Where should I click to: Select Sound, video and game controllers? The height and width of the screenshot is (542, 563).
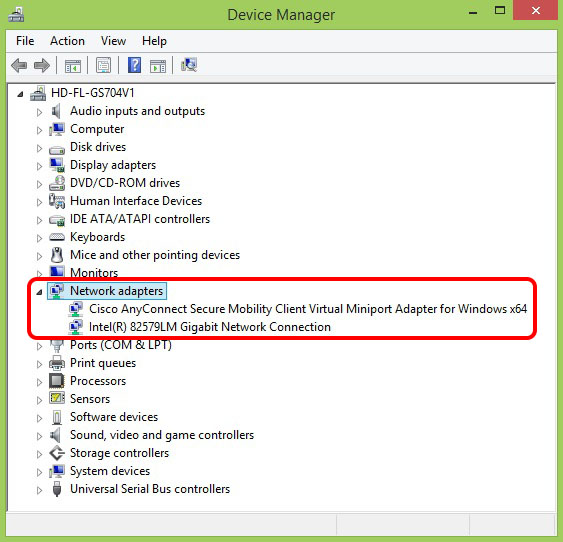coord(162,435)
